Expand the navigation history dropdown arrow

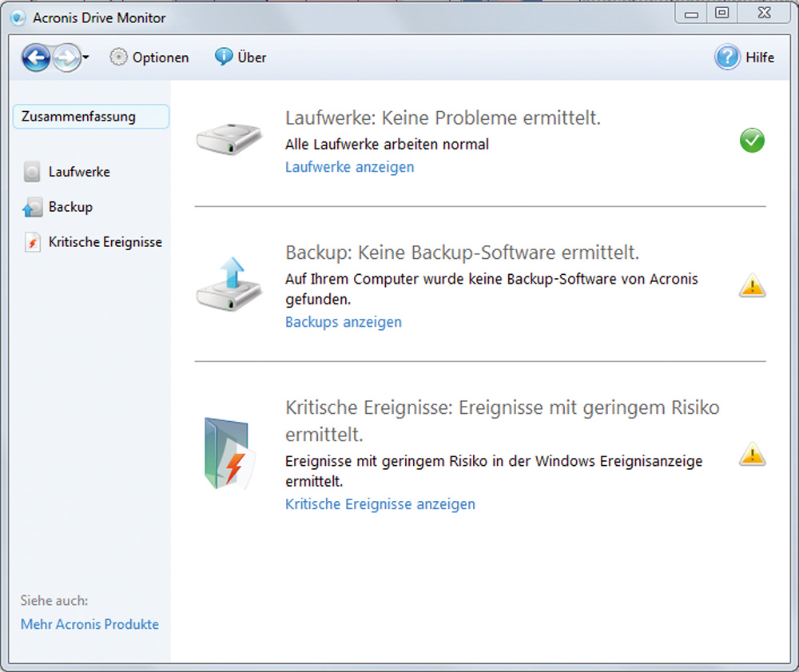[x=86, y=57]
